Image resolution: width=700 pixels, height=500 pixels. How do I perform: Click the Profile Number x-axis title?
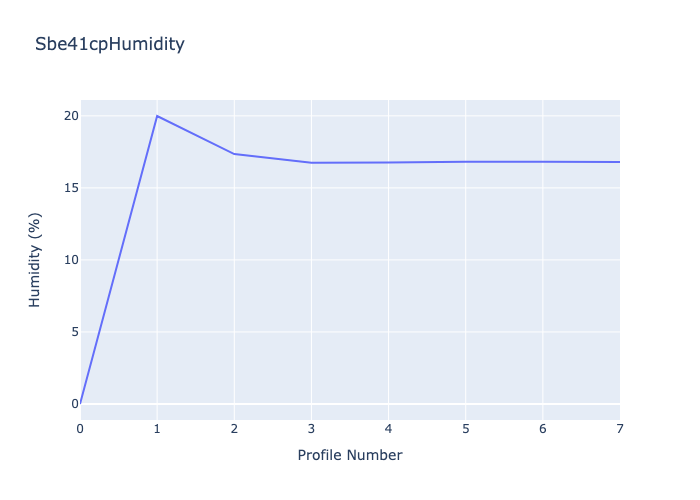(350, 455)
